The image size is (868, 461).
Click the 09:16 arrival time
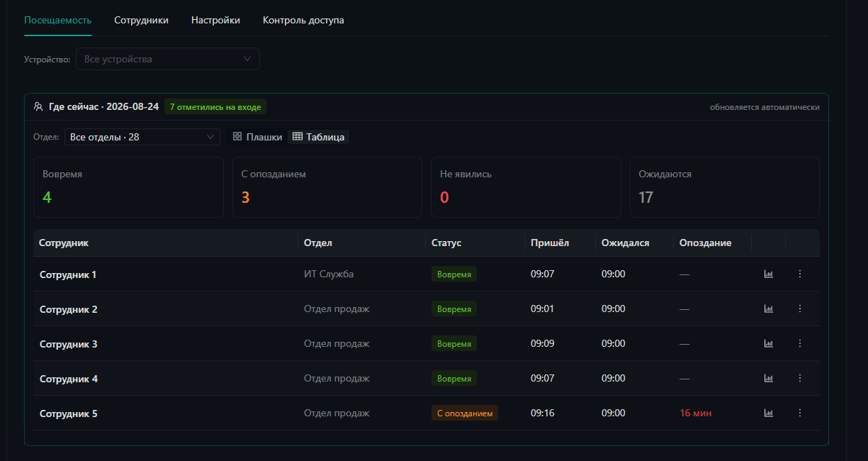pos(543,413)
